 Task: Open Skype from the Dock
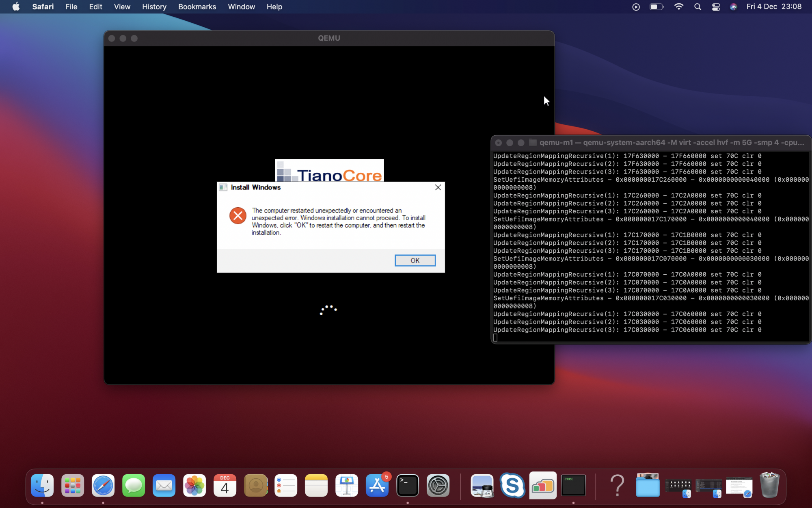click(512, 485)
